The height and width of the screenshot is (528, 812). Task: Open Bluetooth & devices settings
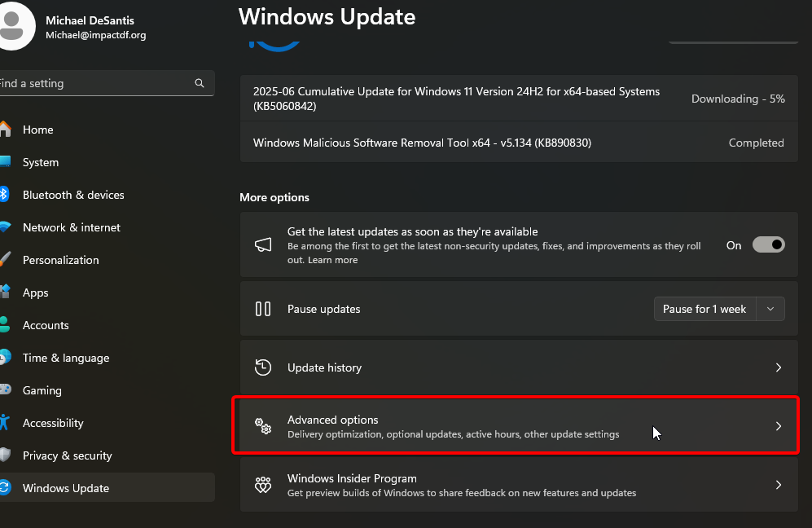[x=73, y=195]
